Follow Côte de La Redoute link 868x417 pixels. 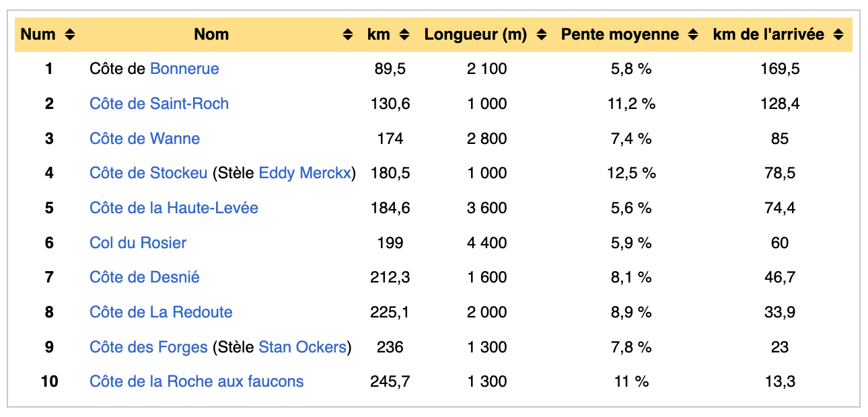(x=161, y=312)
